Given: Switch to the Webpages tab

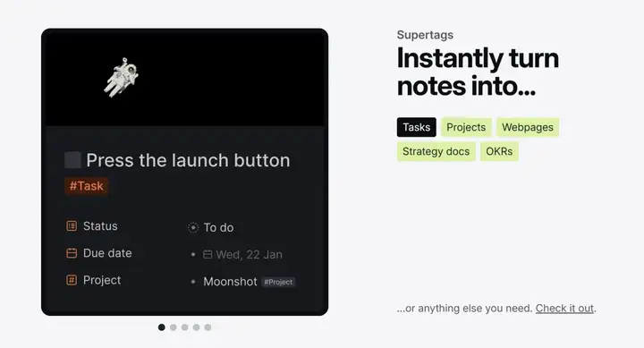Looking at the screenshot, I should (528, 127).
